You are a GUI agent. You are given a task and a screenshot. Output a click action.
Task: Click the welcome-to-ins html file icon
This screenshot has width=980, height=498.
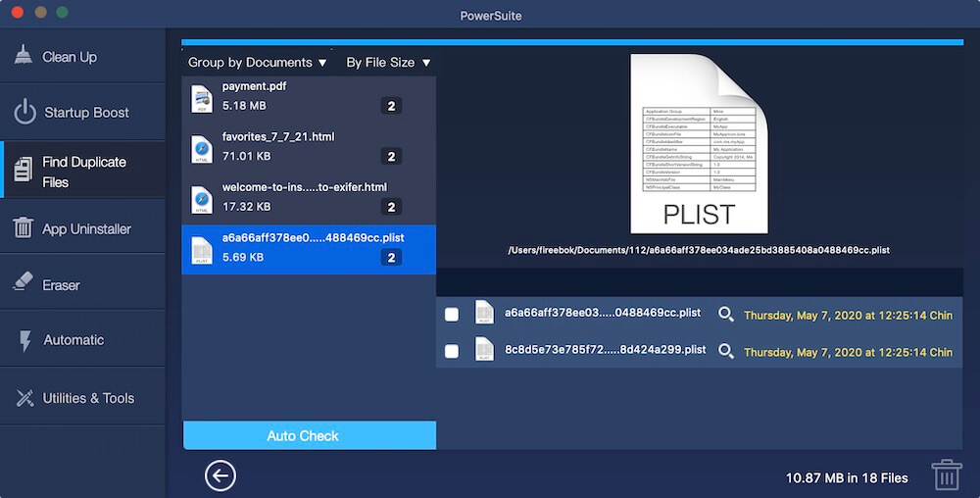(202, 200)
